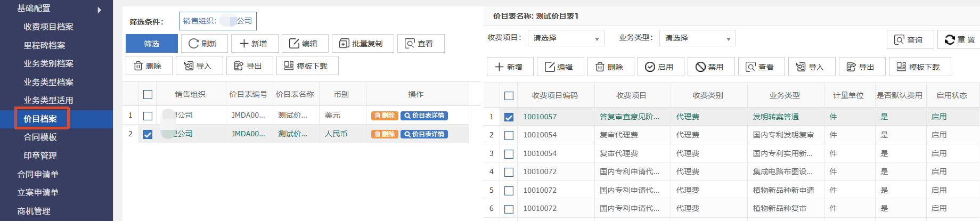Check the 美元 price list row checkbox
Screen dimensions: 980x221
click(148, 116)
